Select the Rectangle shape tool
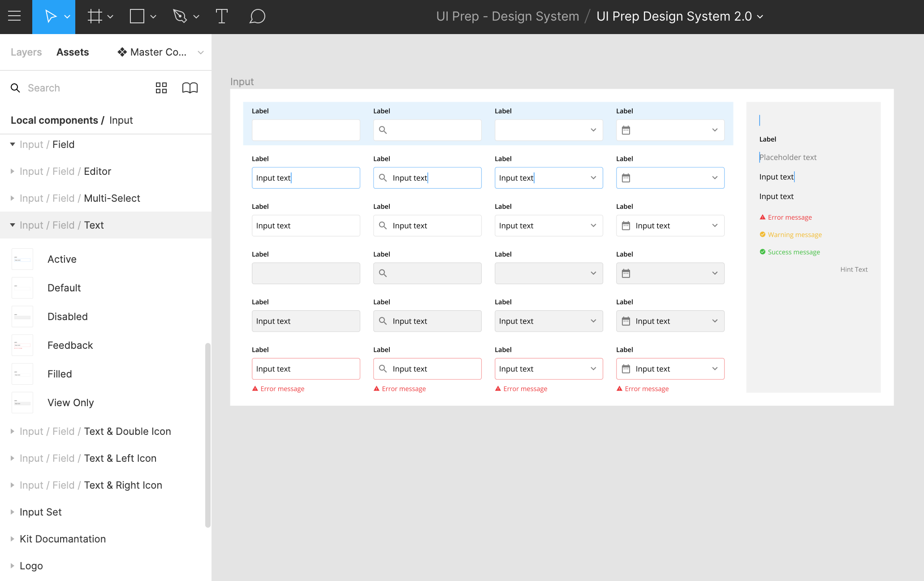Viewport: 924px width, 581px height. (x=137, y=16)
